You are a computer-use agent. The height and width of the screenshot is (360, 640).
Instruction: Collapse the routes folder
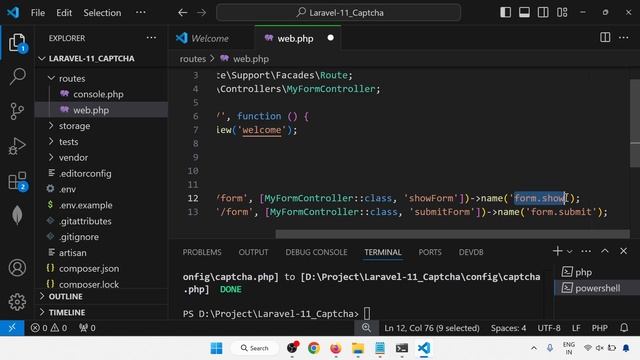click(x=101, y=78)
